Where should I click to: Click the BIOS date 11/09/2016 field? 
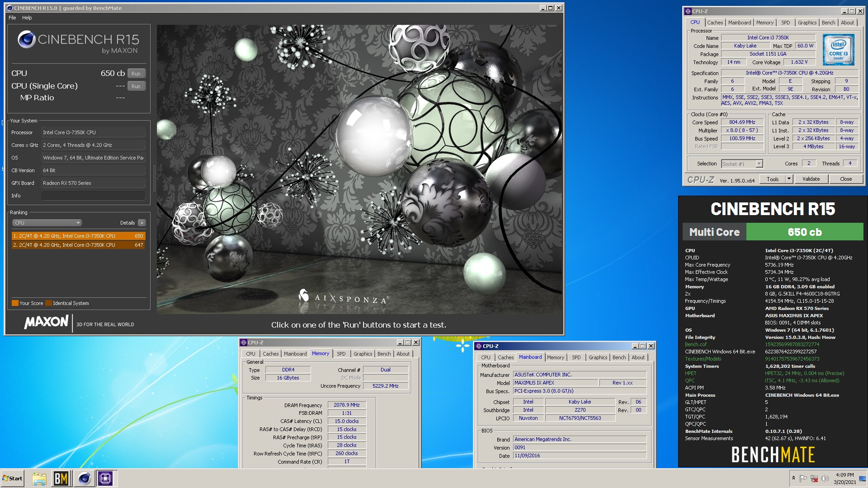(580, 456)
